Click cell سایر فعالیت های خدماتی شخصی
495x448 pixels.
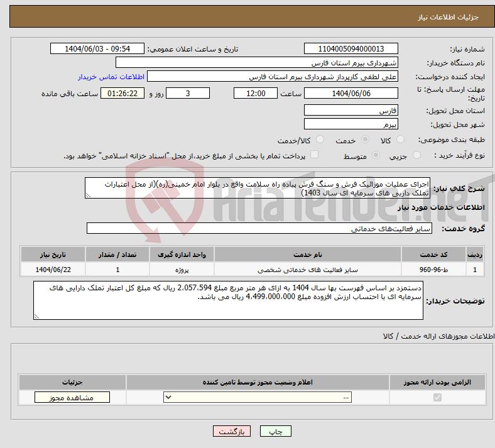[308, 270]
